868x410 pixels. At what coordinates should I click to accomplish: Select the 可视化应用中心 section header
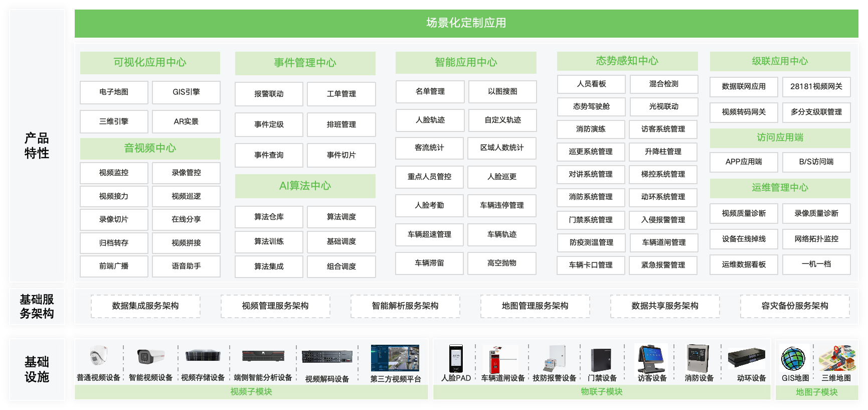click(150, 62)
